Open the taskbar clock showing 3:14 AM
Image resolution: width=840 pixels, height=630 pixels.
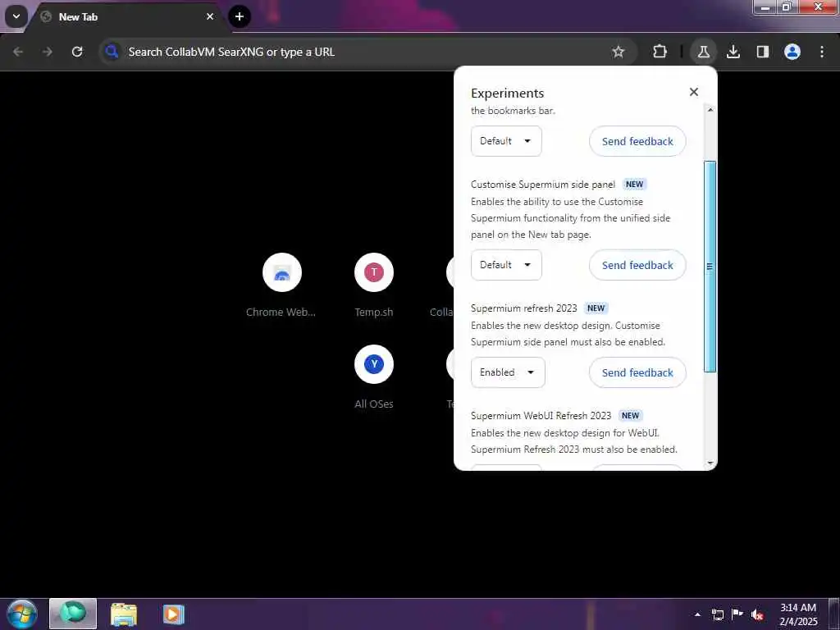[798, 614]
